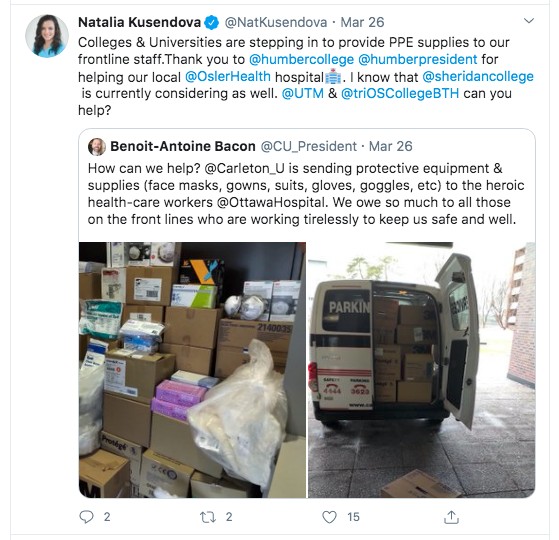
Task: Open the @OslerHealth mention link
Action: point(228,76)
